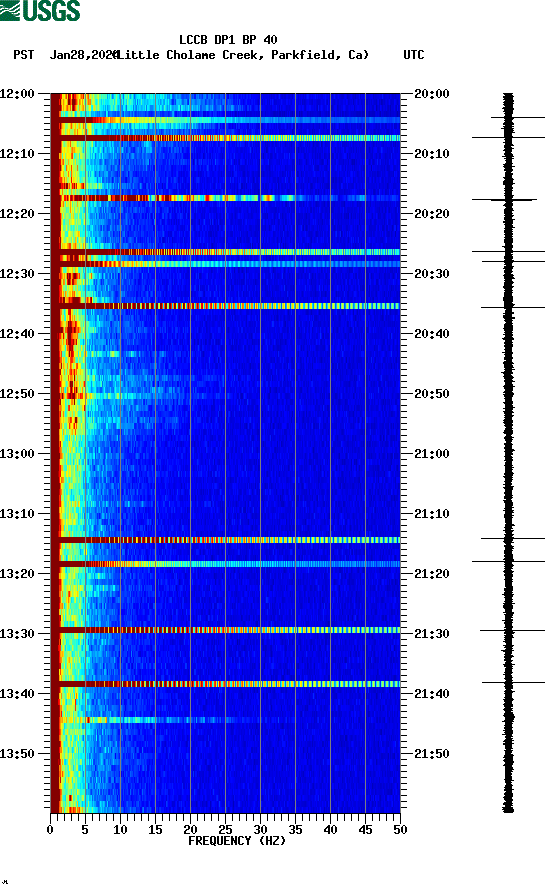The width and height of the screenshot is (552, 893).
Task: Click the 21:00 UTC time label
Action: [x=432, y=454]
